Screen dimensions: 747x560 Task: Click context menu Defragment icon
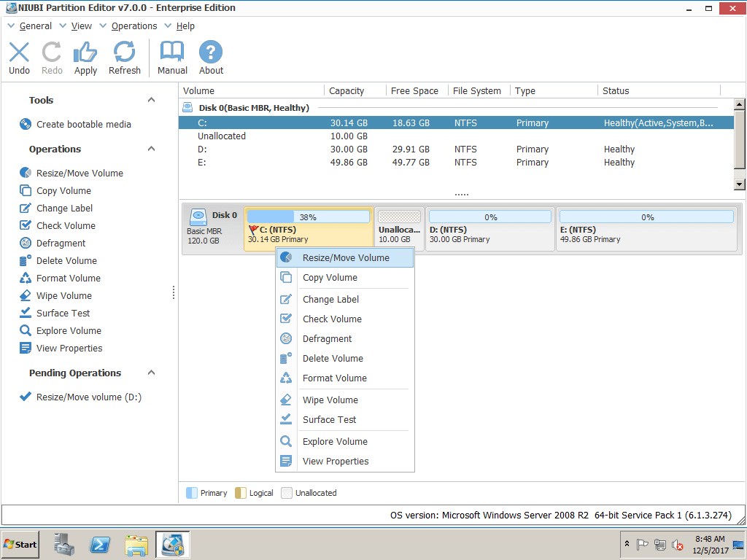pos(286,338)
